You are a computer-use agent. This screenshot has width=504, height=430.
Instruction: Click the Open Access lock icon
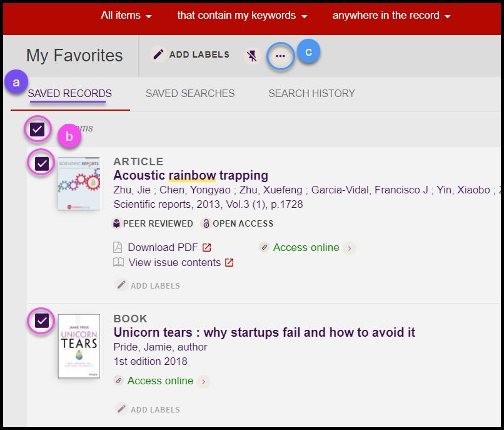point(206,223)
